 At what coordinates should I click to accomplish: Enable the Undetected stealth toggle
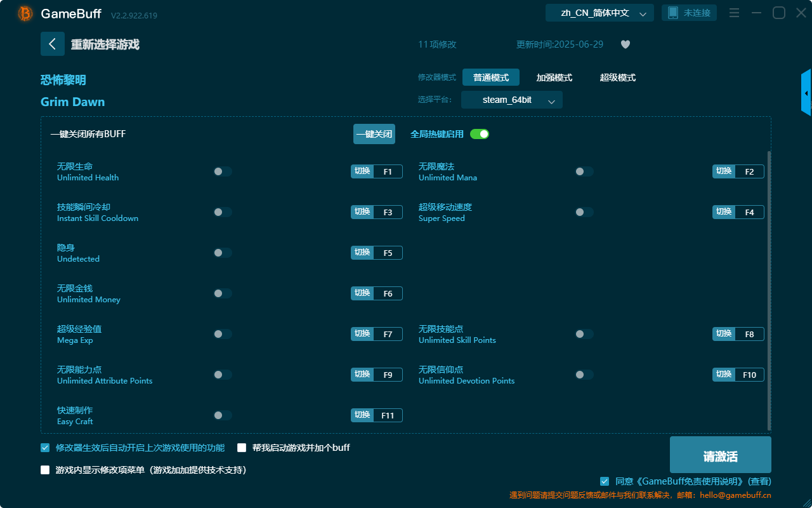222,252
